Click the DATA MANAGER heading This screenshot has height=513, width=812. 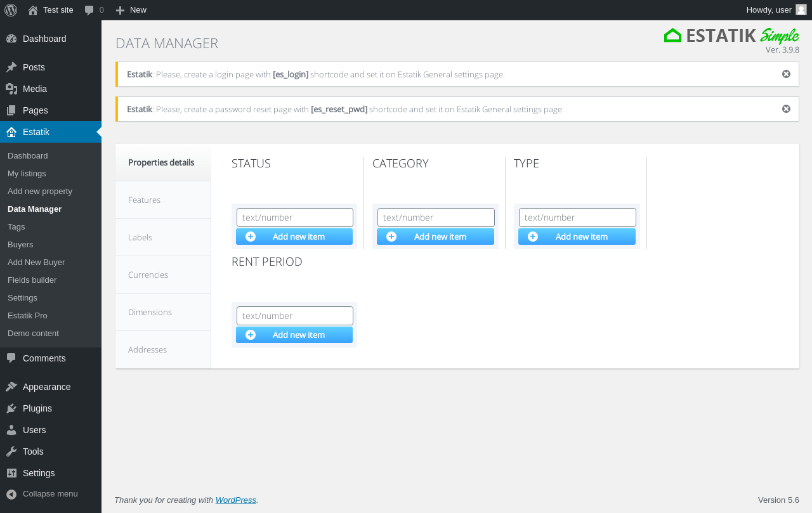pyautogui.click(x=167, y=43)
